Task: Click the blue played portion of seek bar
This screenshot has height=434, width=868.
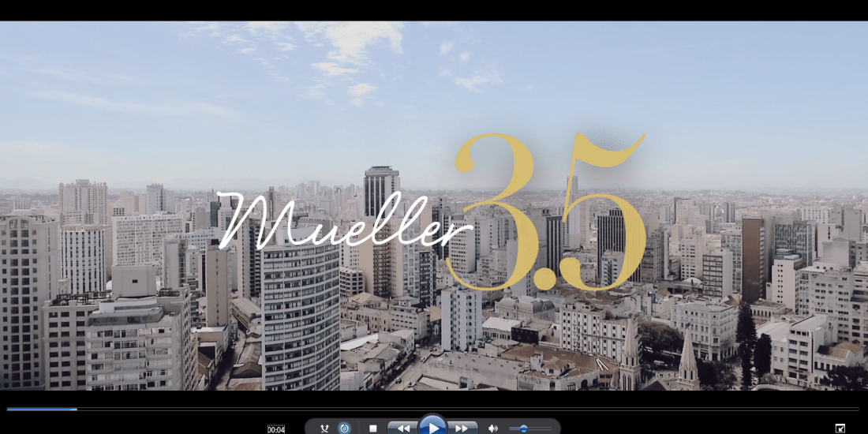Action: coord(39,410)
